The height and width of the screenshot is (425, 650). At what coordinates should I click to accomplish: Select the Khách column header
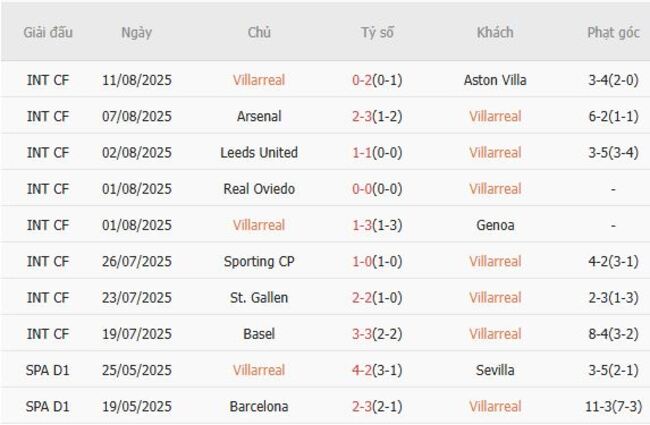495,32
